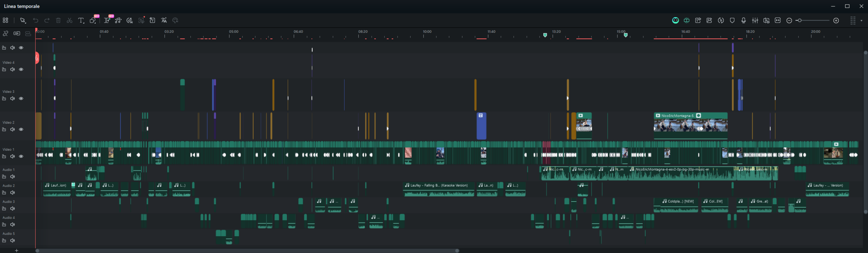The width and height of the screenshot is (868, 253).
Task: Click the horizontal timeline scrollbar
Action: pyautogui.click(x=247, y=251)
